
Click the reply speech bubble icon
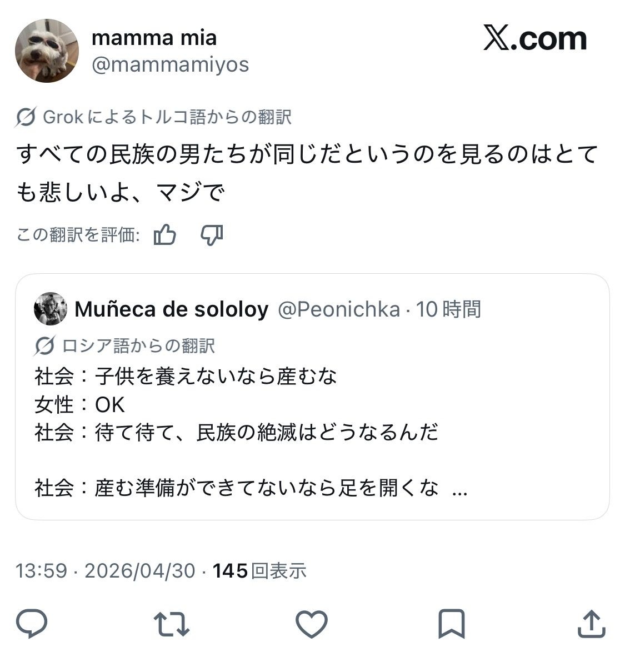[x=32, y=623]
